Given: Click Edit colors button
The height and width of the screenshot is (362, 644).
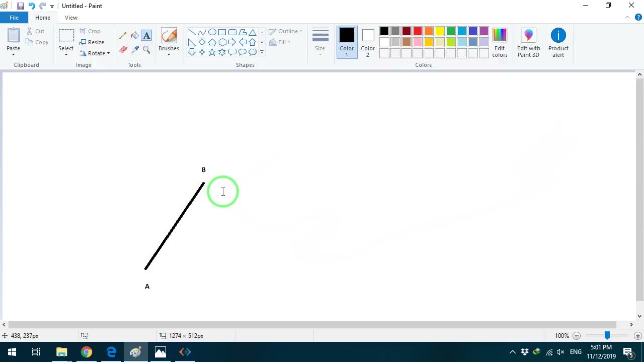Looking at the screenshot, I should (x=500, y=42).
